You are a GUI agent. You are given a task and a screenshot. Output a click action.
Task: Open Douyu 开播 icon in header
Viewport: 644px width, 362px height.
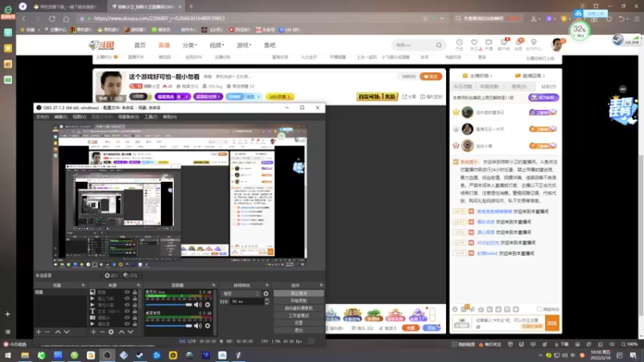[x=489, y=44]
